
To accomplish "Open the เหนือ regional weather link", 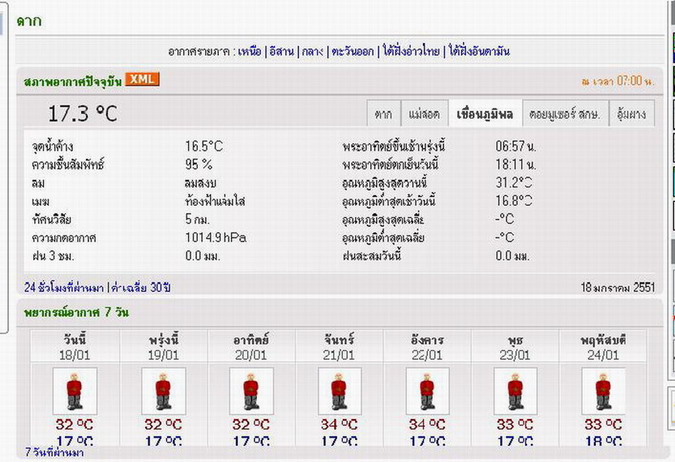I will coord(249,51).
